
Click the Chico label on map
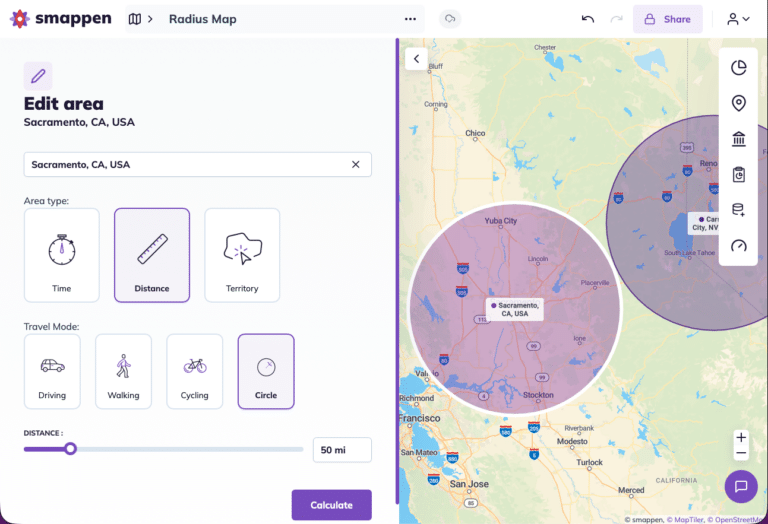(x=475, y=133)
